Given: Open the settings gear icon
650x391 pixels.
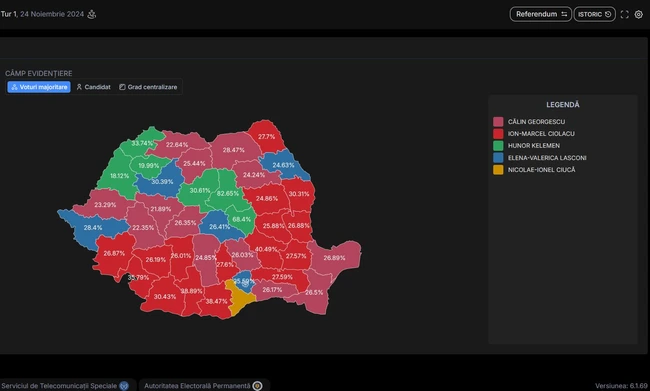Looking at the screenshot, I should click(639, 15).
